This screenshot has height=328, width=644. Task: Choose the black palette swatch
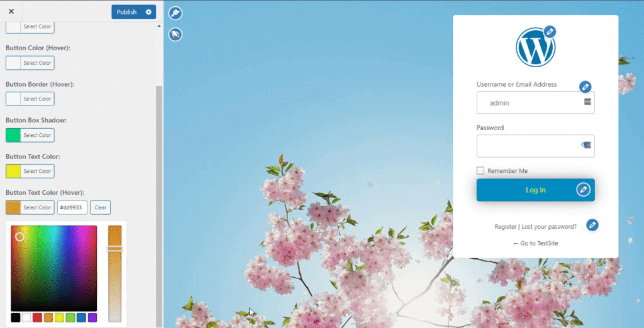(15, 317)
